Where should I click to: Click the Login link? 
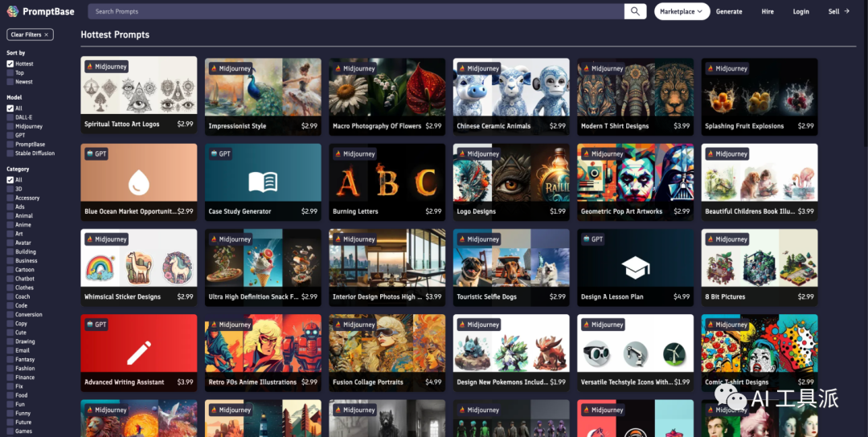801,11
